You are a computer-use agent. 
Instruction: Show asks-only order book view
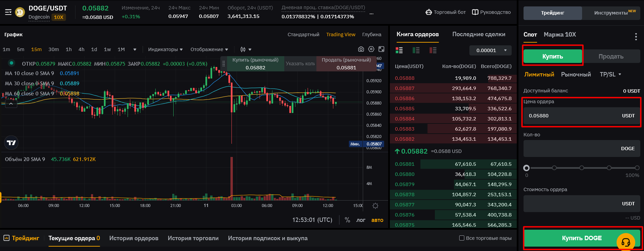click(x=433, y=50)
